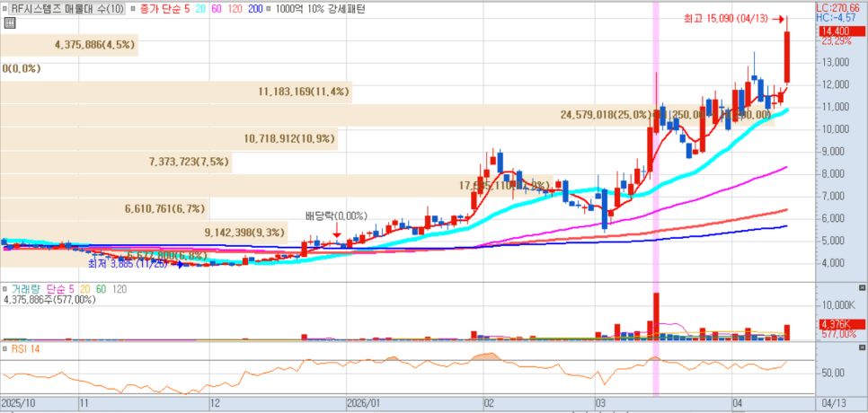Click the magenta 5 volume moving average period
Screen dimensions: 868x413
pyautogui.click(x=71, y=289)
